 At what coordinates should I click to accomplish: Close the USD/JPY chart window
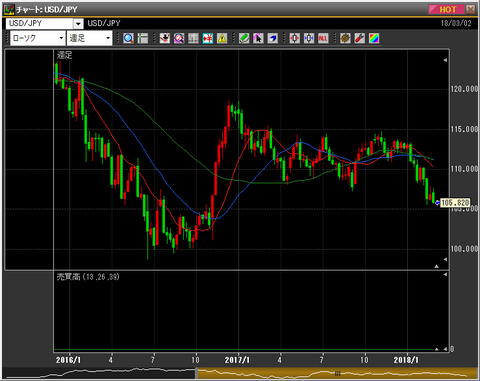point(470,9)
